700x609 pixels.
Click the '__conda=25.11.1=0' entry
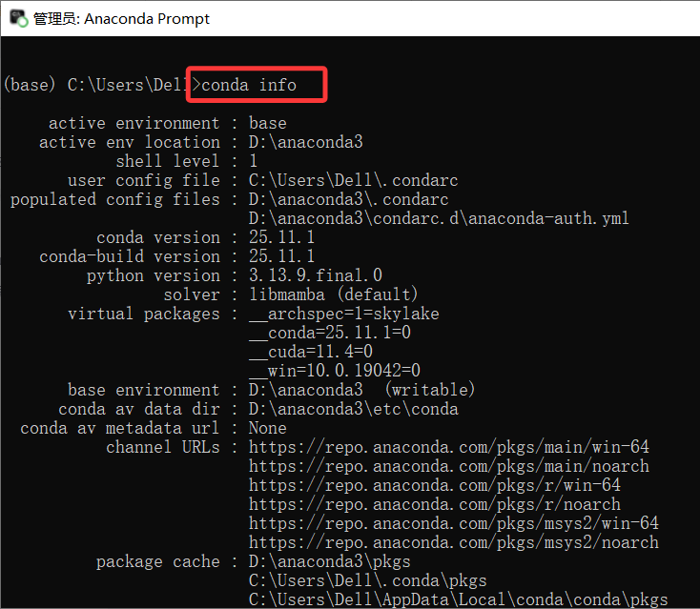click(x=329, y=333)
